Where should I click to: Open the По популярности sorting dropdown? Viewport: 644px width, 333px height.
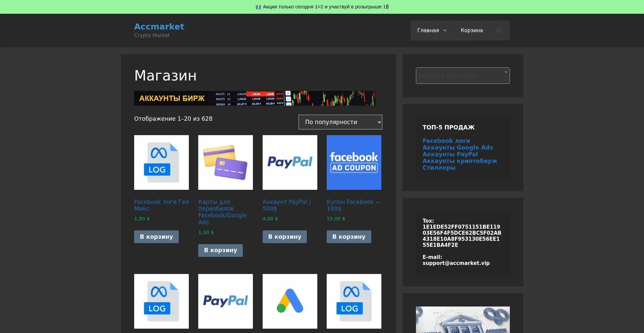[x=340, y=122]
